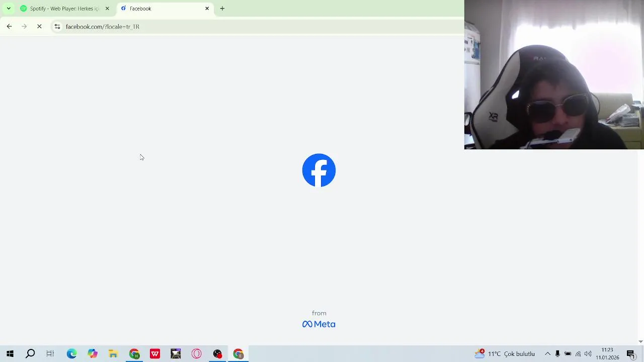
Task: Show hidden system tray icons
Action: pyautogui.click(x=547, y=354)
